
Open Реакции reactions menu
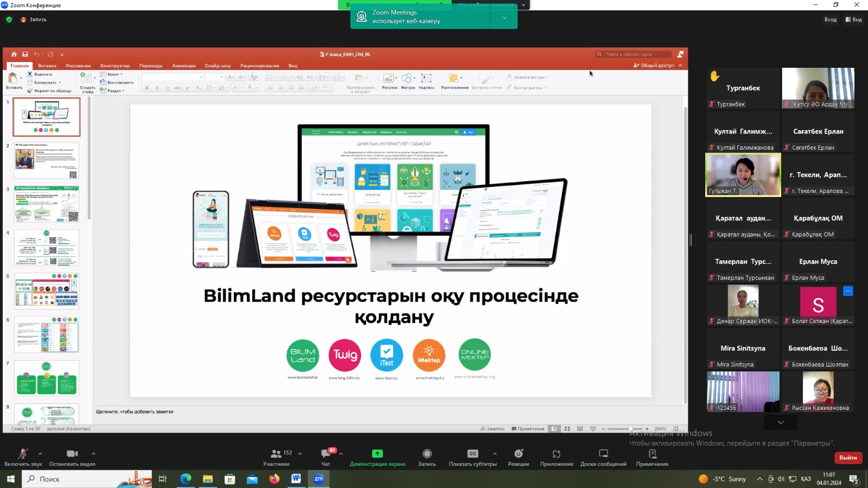pos(519,457)
